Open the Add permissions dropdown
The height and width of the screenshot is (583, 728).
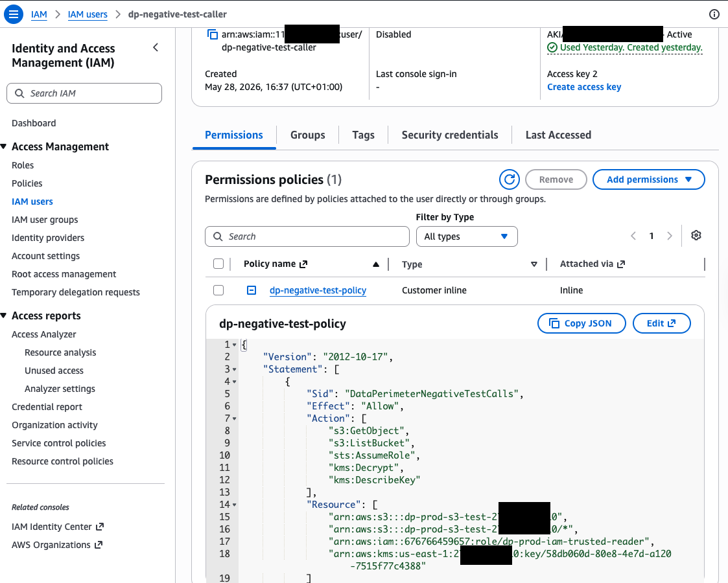tap(649, 179)
